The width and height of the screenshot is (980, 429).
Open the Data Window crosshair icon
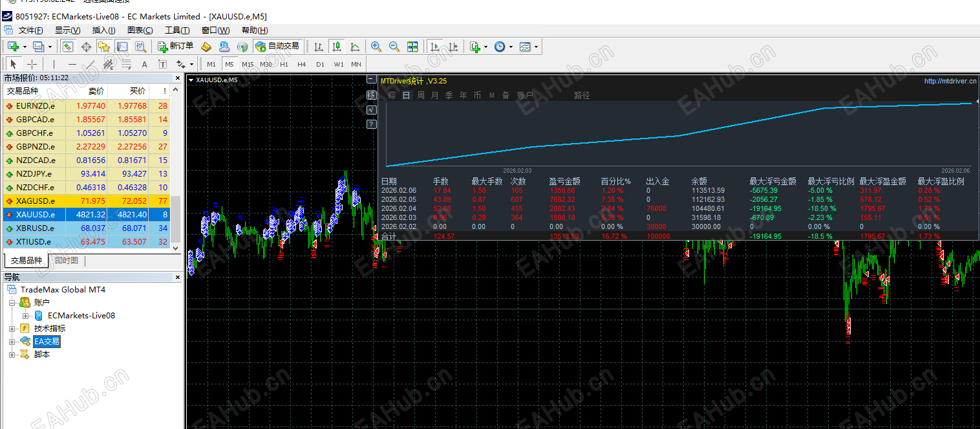click(86, 47)
